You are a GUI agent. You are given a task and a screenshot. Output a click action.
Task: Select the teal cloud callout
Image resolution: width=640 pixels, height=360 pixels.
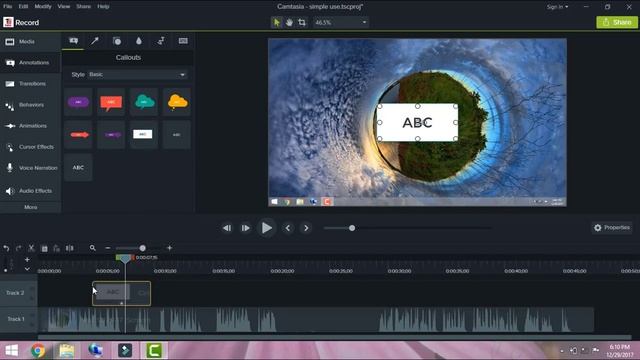(144, 102)
